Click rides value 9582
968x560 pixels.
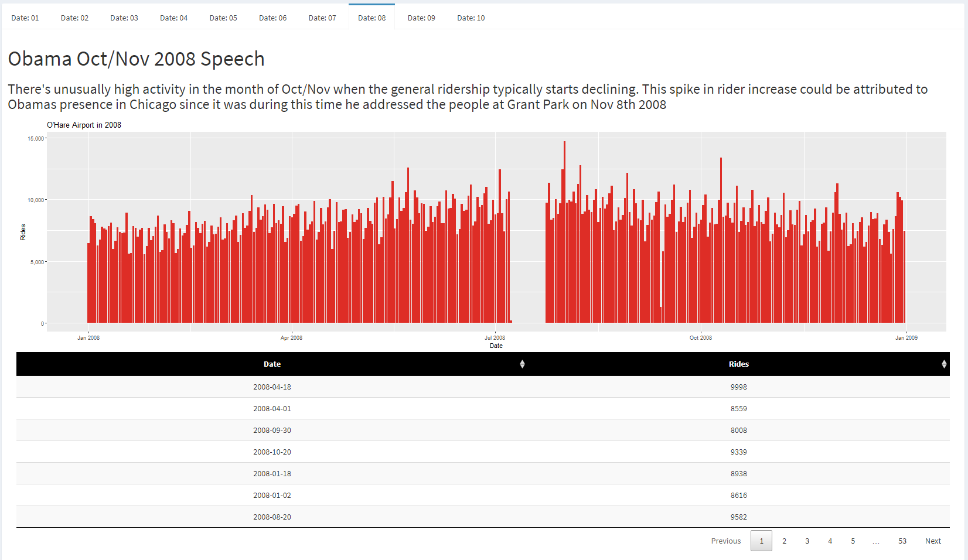pos(739,517)
